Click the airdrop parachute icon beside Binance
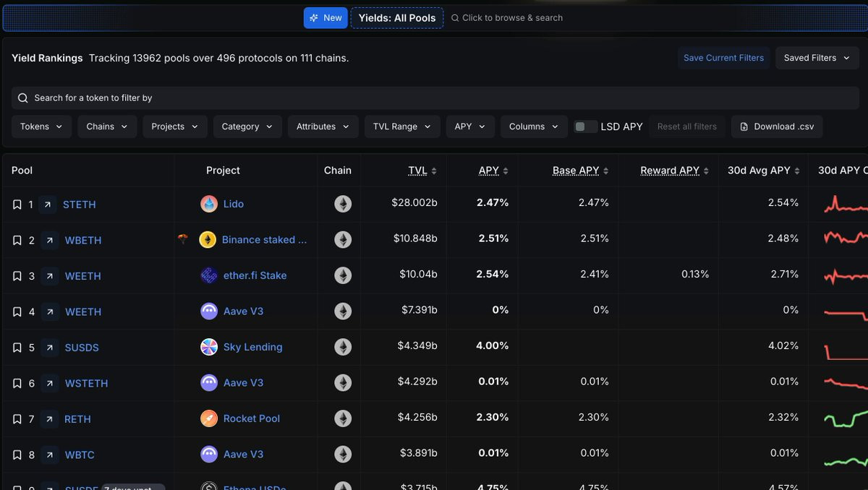868x490 pixels. coord(183,239)
